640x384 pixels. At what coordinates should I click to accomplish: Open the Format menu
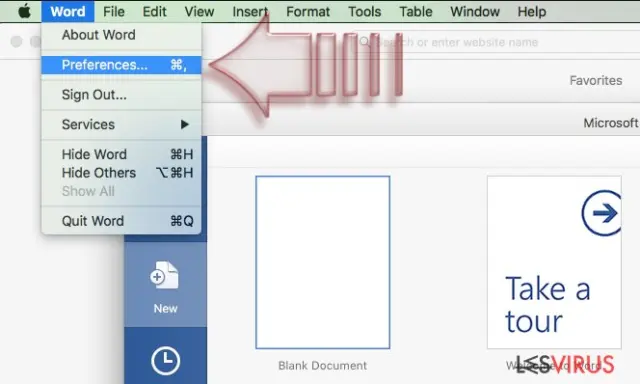pyautogui.click(x=308, y=11)
